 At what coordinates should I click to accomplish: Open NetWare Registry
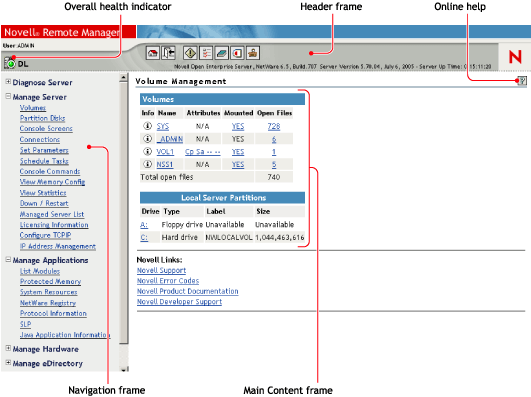click(x=48, y=303)
